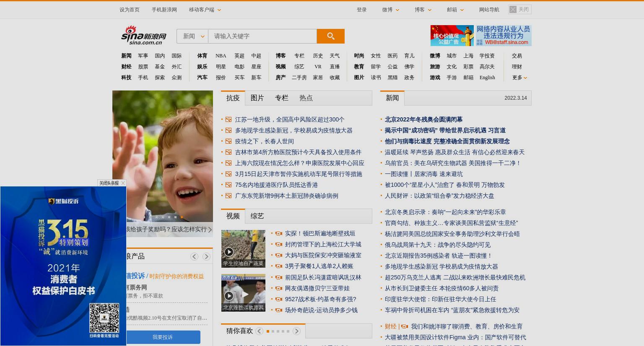Open the search category dropdown showing 新闻
This screenshot has height=346, width=644.
(x=192, y=36)
